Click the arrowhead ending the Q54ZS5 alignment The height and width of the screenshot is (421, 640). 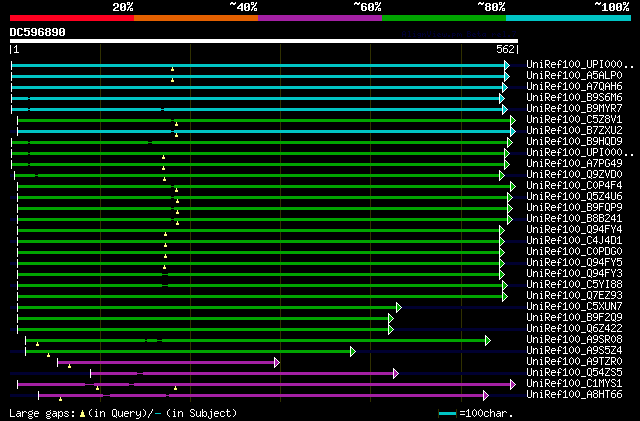(x=396, y=373)
